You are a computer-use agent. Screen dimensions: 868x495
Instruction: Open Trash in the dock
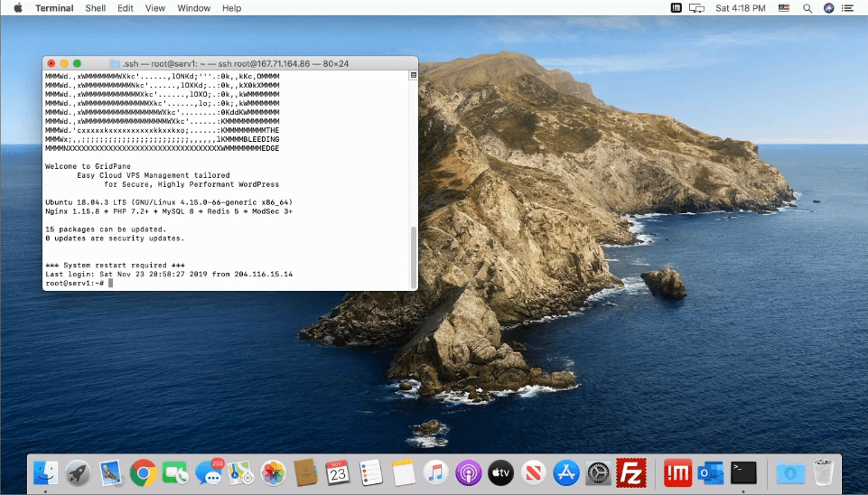(823, 473)
